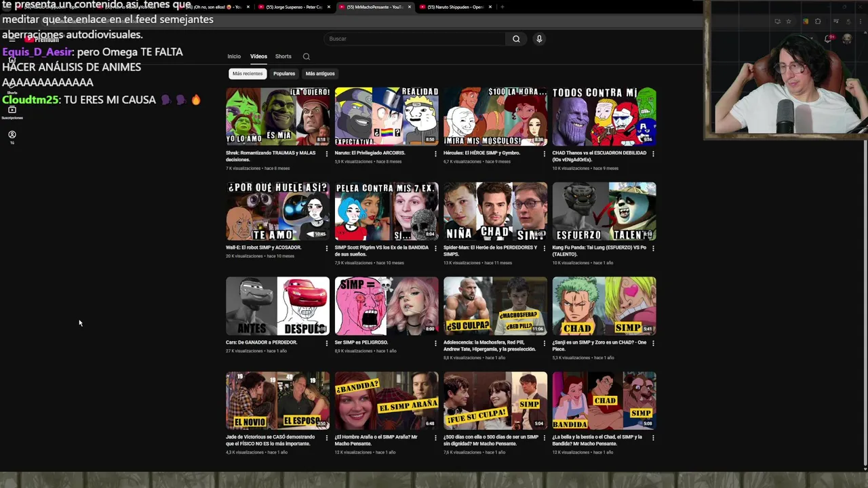Open the '¿Su culpa?' Adolescencia thumbnail
Screen dimensions: 868x488
point(495,306)
